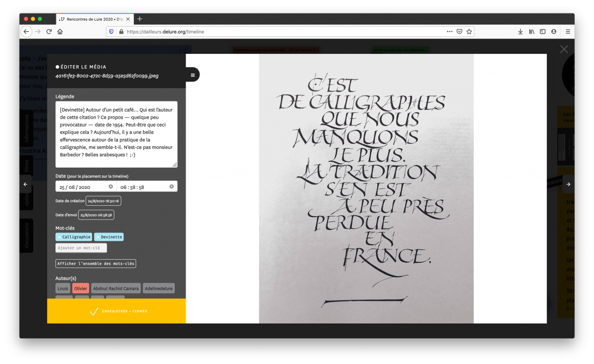Clear the date field
This screenshot has width=594, height=364.
pos(111,186)
